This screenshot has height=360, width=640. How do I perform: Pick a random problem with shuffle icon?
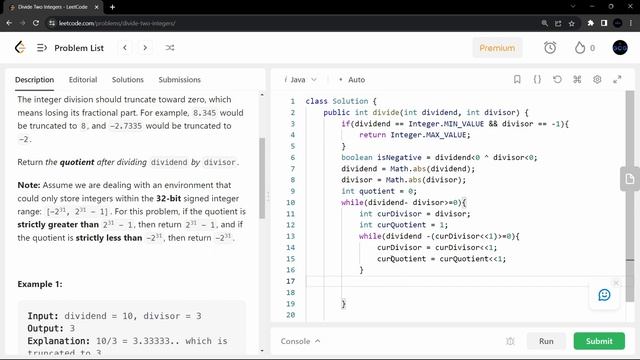tap(170, 48)
